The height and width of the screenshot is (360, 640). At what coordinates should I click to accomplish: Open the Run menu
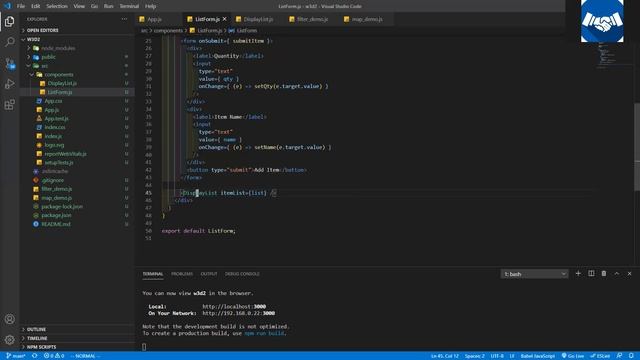109,6
